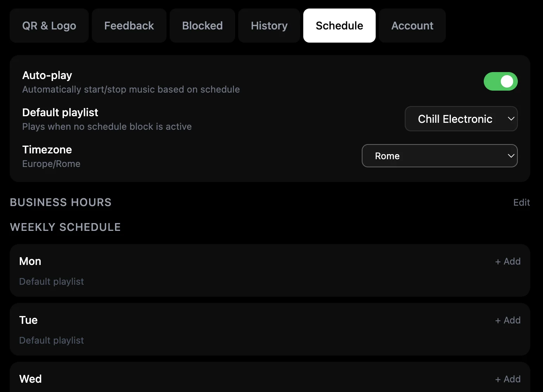Disable the Auto-play toggle
This screenshot has height=392, width=543.
pos(501,81)
